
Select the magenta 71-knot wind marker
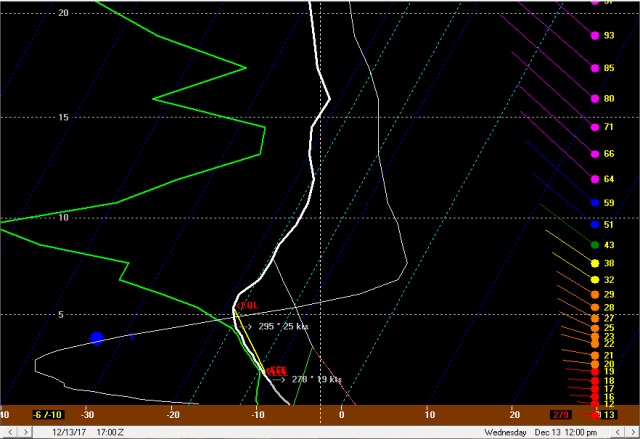595,128
